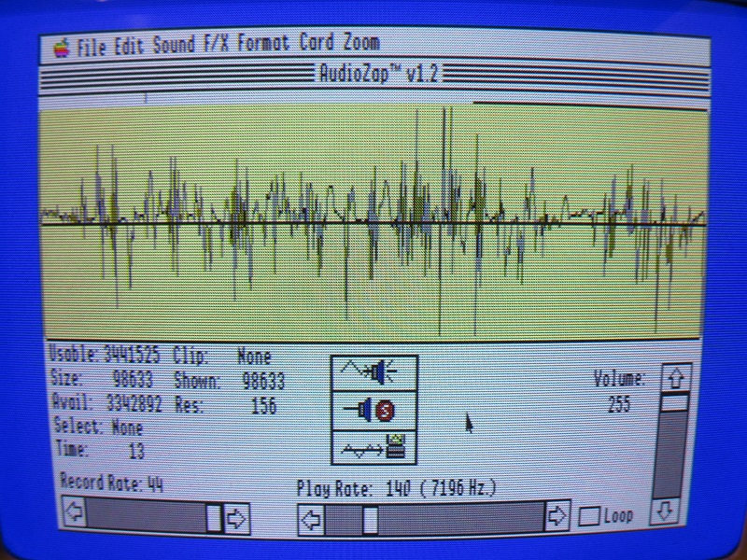Click the Volume 255 value

(x=619, y=405)
